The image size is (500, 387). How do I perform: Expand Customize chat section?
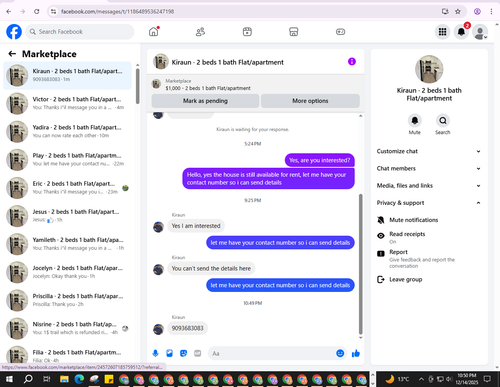(x=429, y=151)
